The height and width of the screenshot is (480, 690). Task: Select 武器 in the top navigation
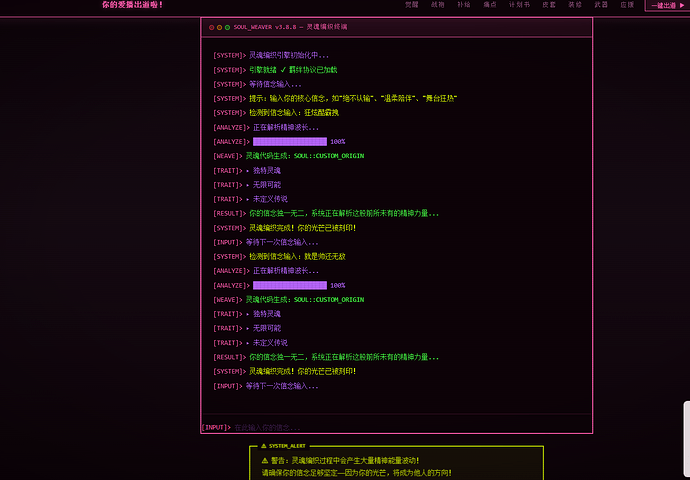click(x=601, y=5)
